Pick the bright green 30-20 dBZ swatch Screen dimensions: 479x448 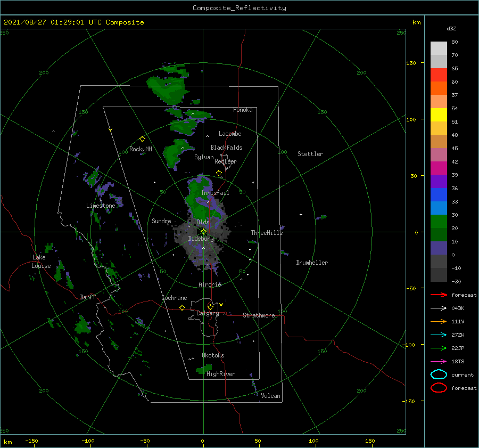point(439,222)
